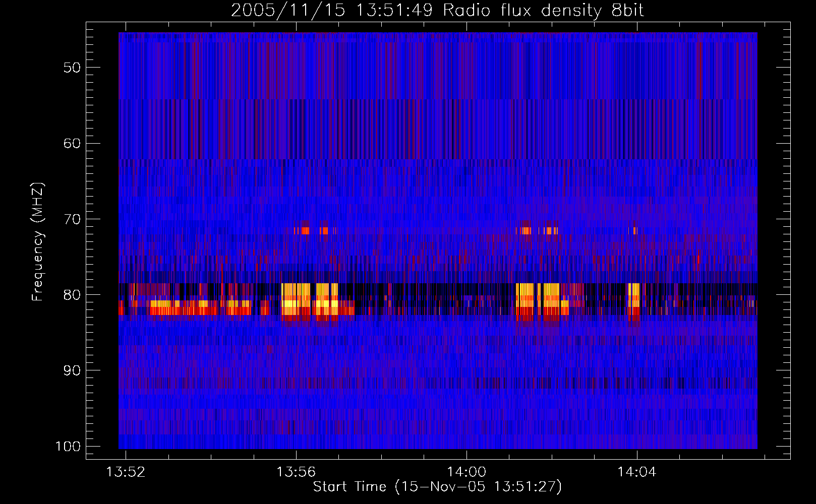The image size is (816, 504).
Task: Click the 13:52 time tick label
Action: point(126,472)
